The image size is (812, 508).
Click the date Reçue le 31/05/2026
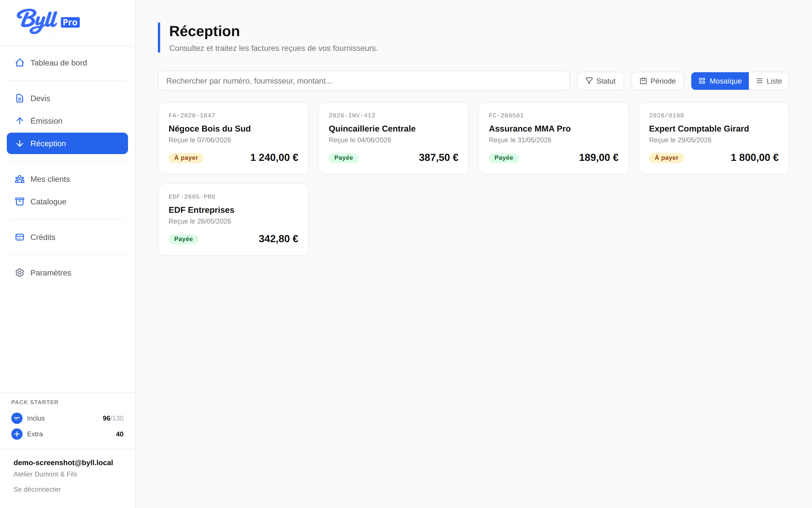[x=520, y=140]
